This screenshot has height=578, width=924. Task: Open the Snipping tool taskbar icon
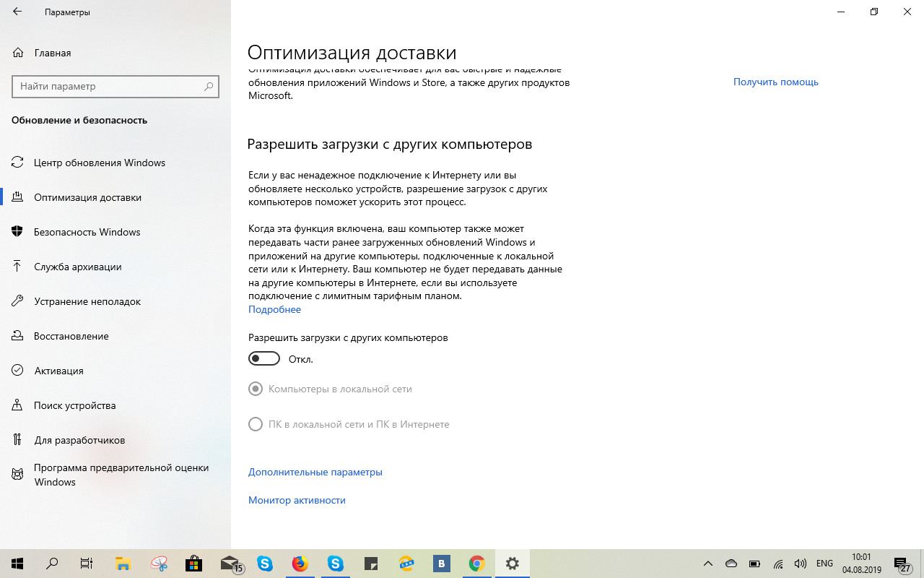(159, 564)
